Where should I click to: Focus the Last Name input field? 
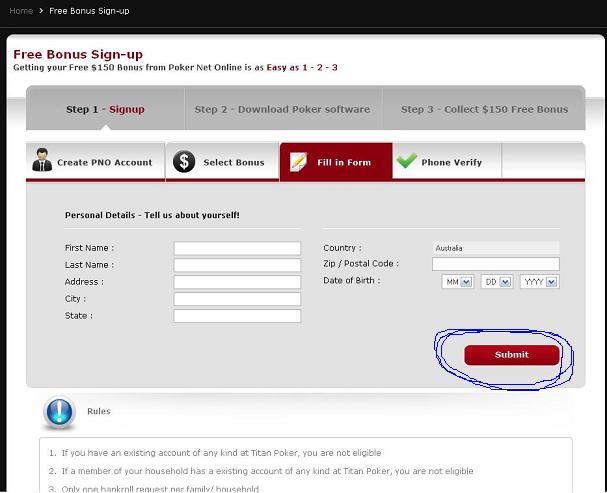point(237,265)
